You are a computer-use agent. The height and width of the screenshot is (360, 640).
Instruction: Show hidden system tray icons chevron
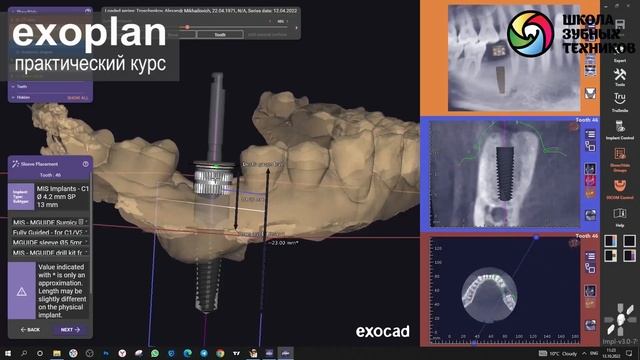point(584,353)
